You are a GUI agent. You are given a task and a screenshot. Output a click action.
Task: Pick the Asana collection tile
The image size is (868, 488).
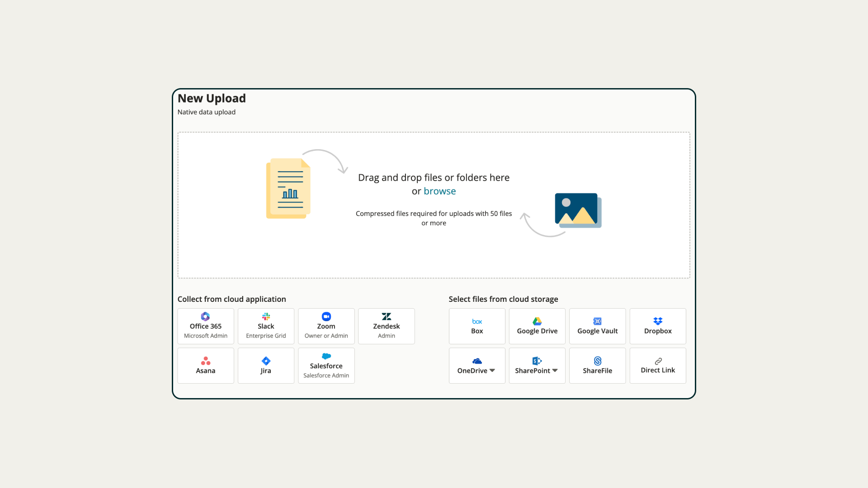[x=206, y=366]
